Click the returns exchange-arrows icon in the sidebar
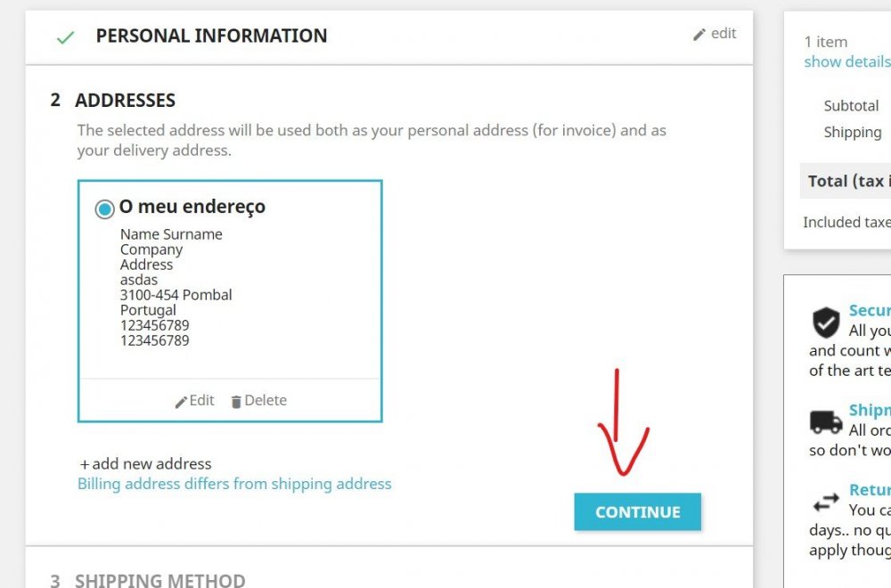891x588 pixels. coord(826,501)
